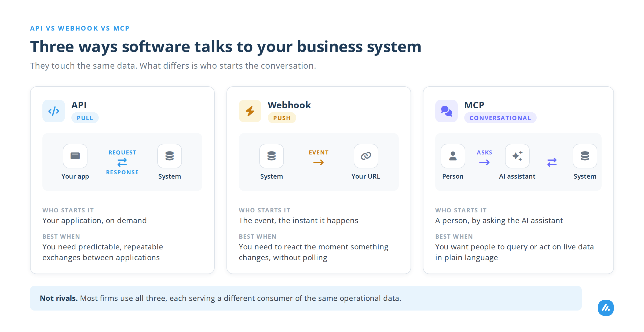The width and height of the screenshot is (644, 332).
Task: Click the Webhook card title
Action: point(289,105)
